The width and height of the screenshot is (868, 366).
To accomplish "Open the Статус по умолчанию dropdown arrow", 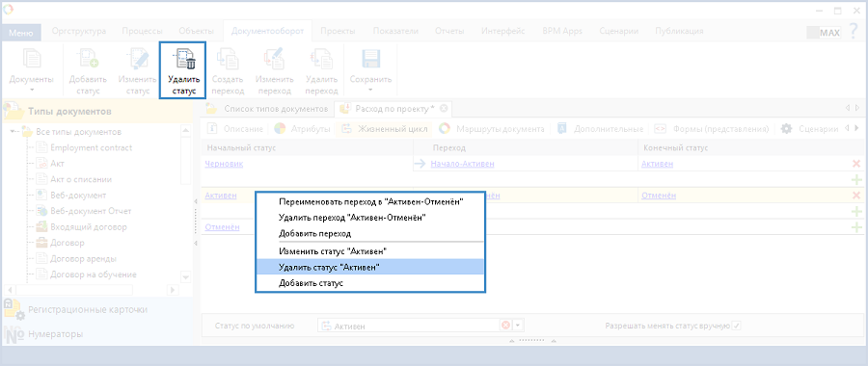I will point(518,326).
